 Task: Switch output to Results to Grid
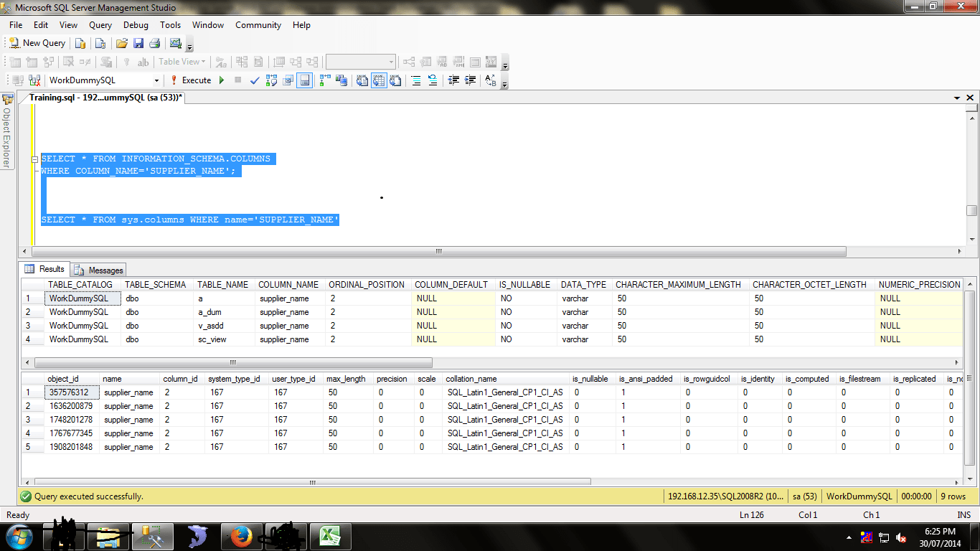point(379,80)
